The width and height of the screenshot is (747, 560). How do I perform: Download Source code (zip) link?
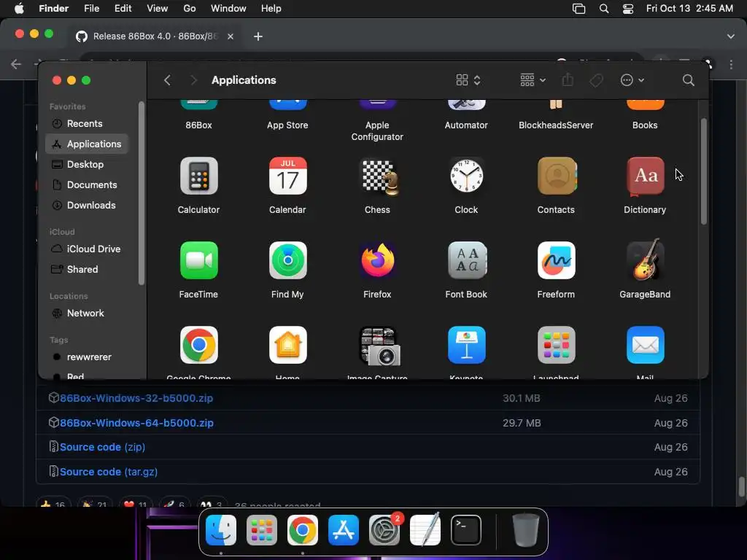tap(102, 447)
